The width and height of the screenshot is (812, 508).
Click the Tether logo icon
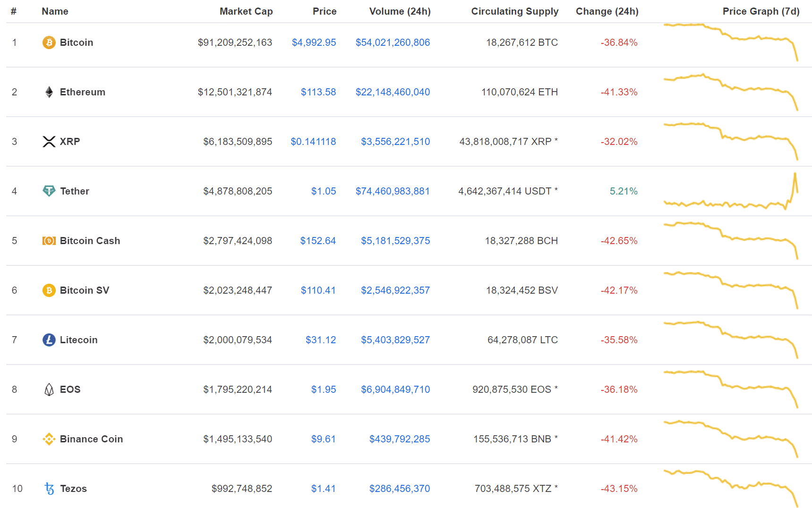coord(49,191)
